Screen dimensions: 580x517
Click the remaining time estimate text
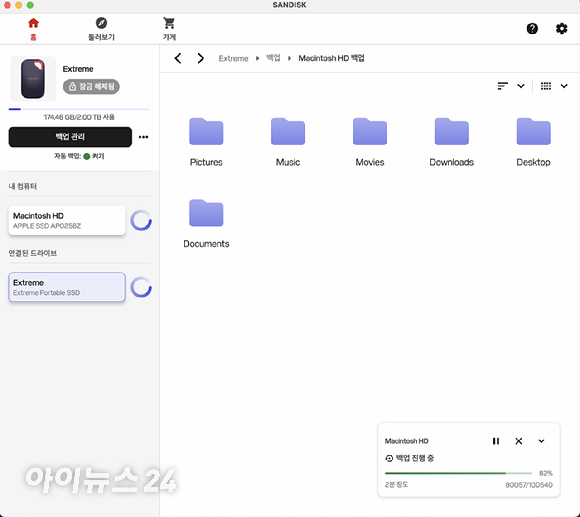(x=396, y=484)
